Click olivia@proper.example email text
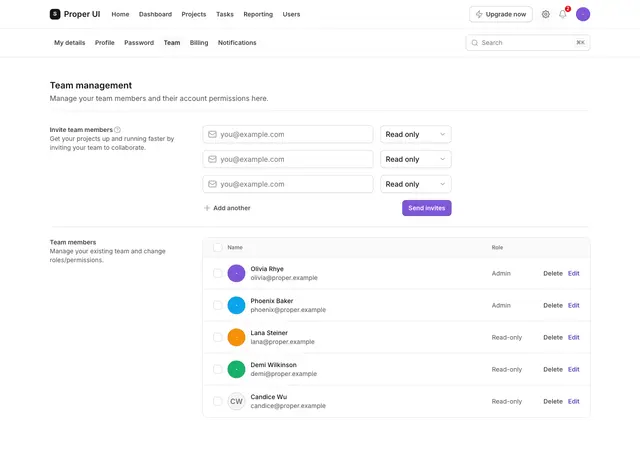Viewport: 640px width, 460px height. coord(284,278)
